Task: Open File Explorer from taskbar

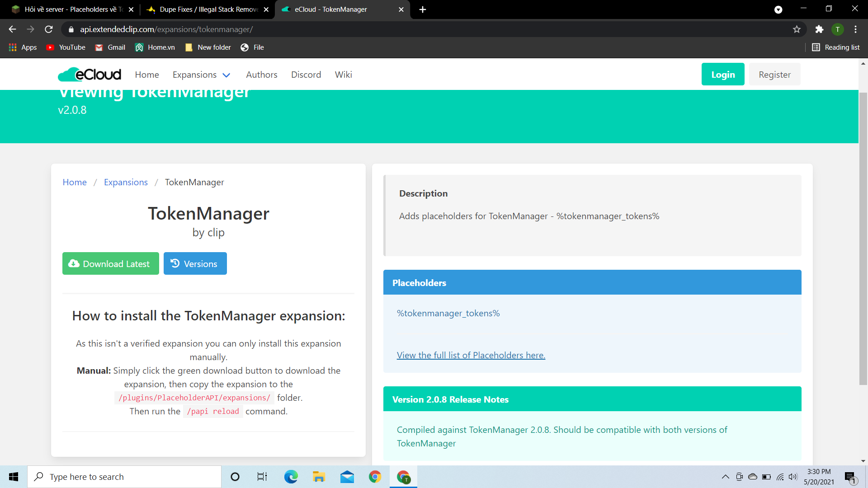Action: (x=319, y=477)
